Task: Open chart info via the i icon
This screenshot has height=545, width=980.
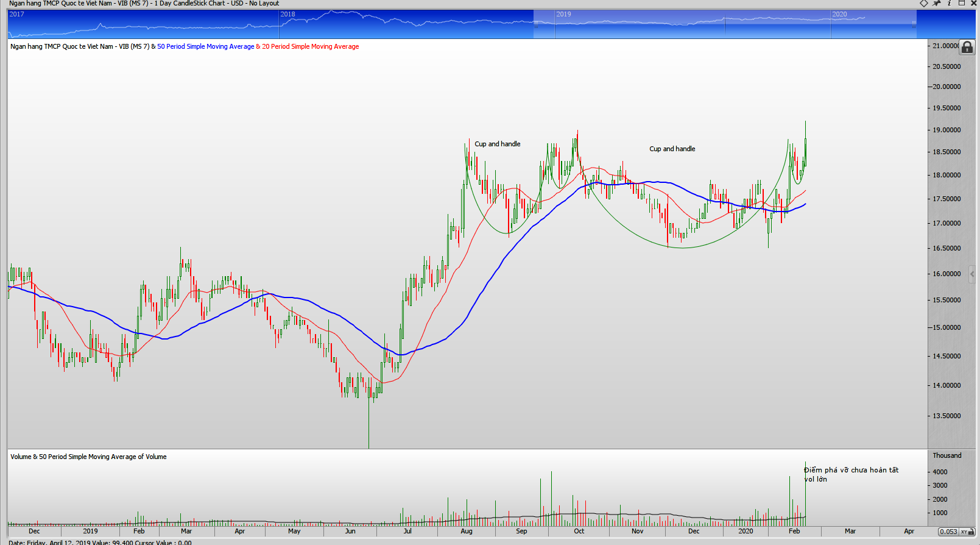Action: (x=949, y=4)
